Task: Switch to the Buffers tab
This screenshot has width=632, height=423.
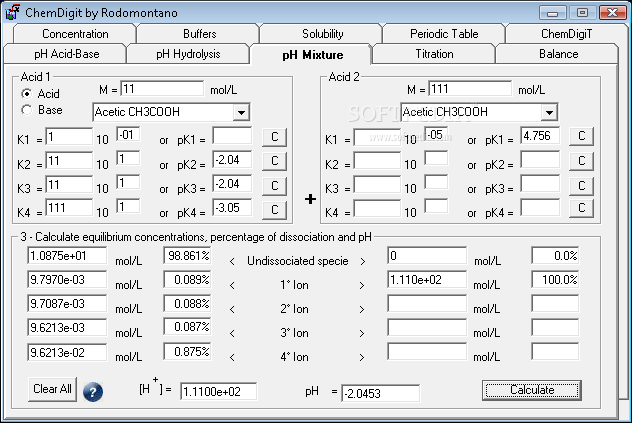Action: tap(199, 34)
